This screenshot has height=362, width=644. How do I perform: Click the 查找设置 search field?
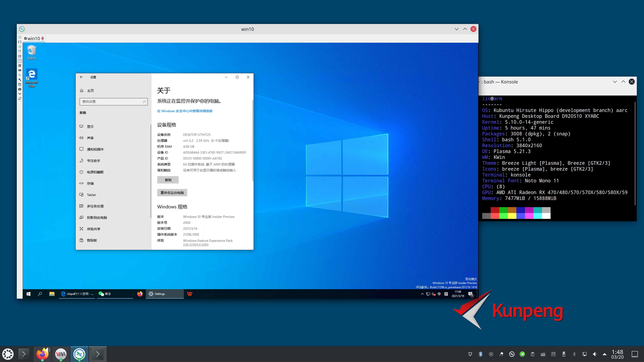pyautogui.click(x=114, y=101)
